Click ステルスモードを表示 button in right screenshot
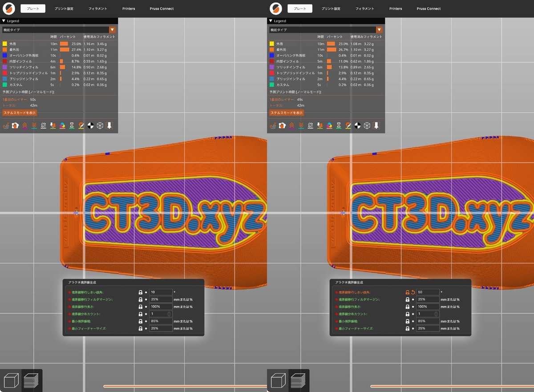This screenshot has height=392, width=534. 287,113
